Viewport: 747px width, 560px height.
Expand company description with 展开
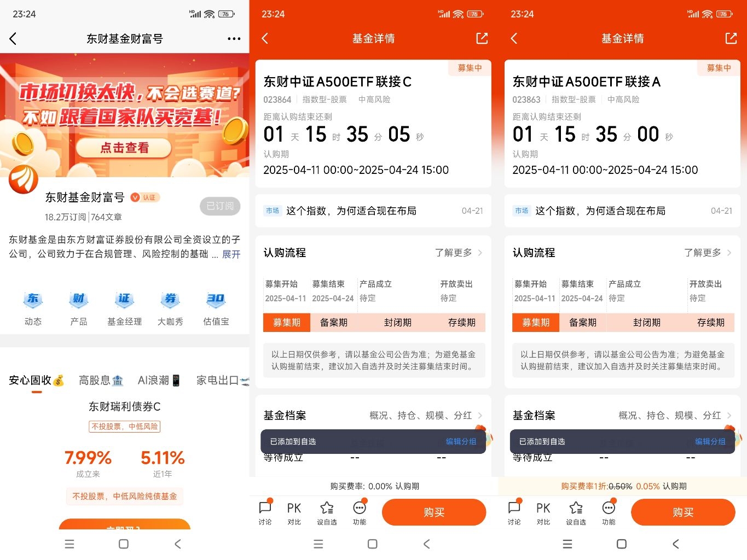tap(231, 254)
